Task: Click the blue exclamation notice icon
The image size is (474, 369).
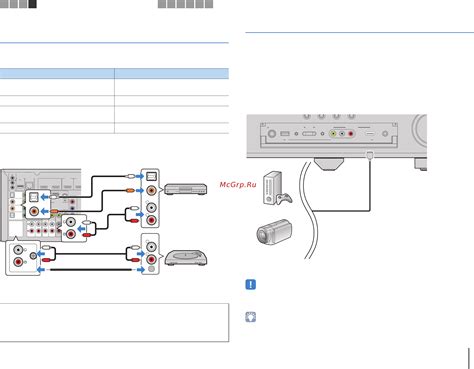Action: [251, 284]
